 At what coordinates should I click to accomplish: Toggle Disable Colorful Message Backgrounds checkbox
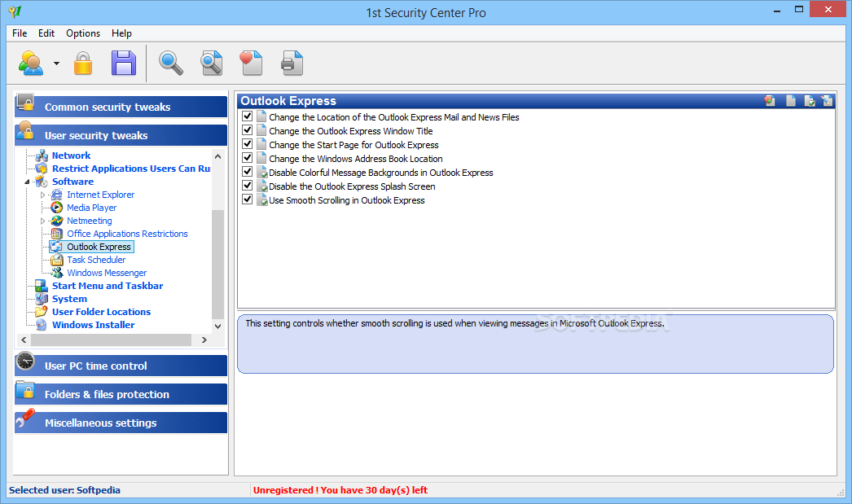248,172
